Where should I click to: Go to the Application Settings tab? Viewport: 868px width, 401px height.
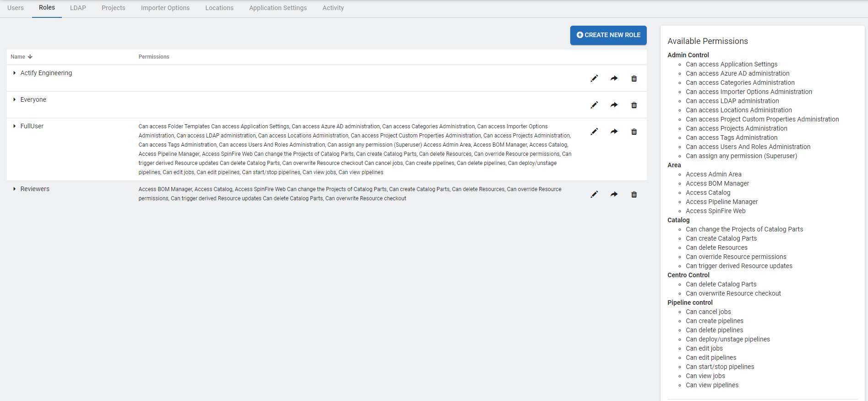coord(278,8)
